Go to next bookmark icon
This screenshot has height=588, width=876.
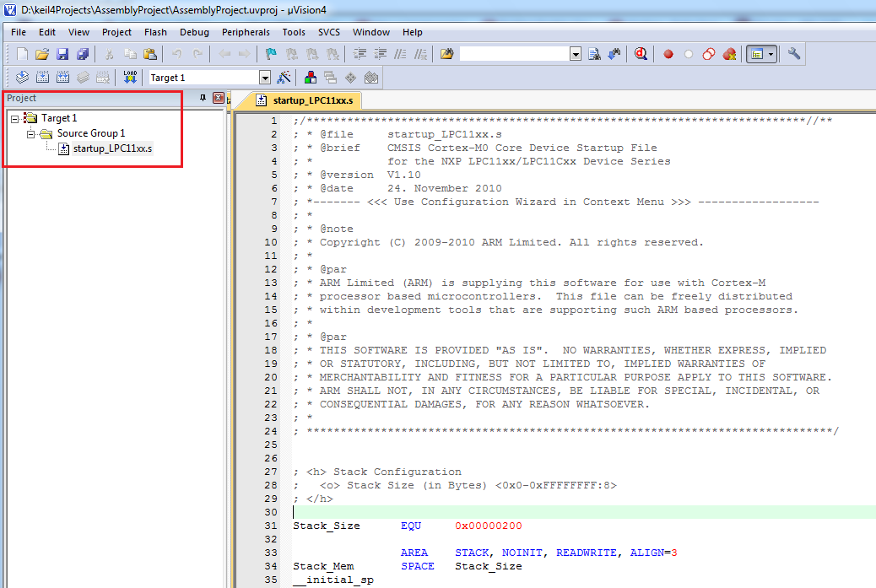point(312,54)
